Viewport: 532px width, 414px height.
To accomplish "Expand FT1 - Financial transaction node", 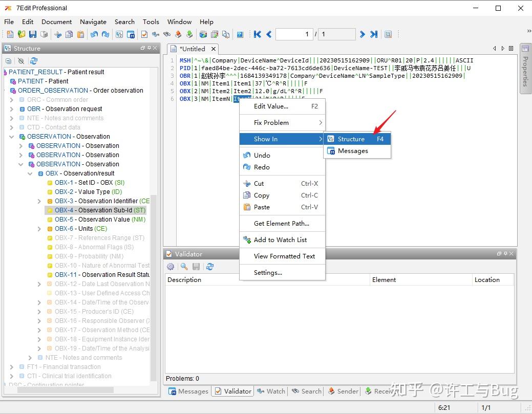I will 12,367.
